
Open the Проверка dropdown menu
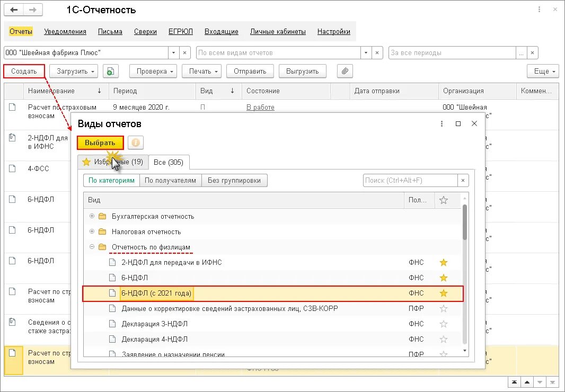[154, 72]
